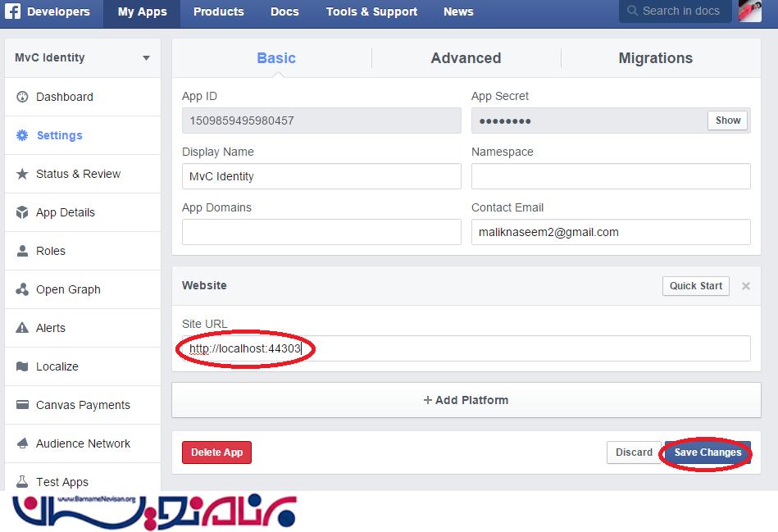Open the Products menu
This screenshot has width=778, height=532.
(218, 12)
